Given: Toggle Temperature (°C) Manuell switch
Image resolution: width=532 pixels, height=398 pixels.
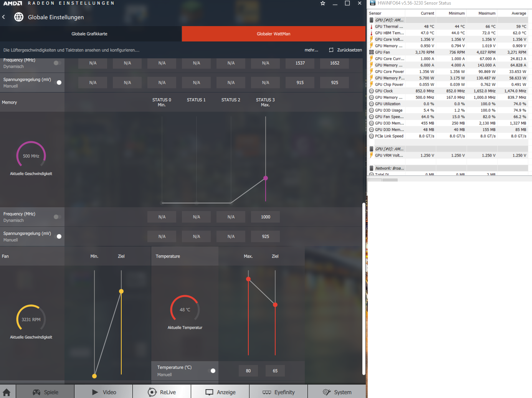Looking at the screenshot, I should click(x=211, y=371).
